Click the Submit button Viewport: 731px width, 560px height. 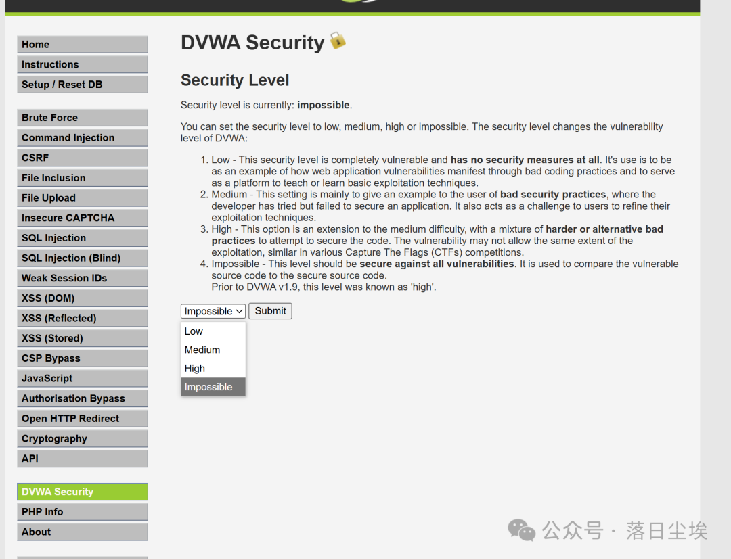[x=270, y=310]
